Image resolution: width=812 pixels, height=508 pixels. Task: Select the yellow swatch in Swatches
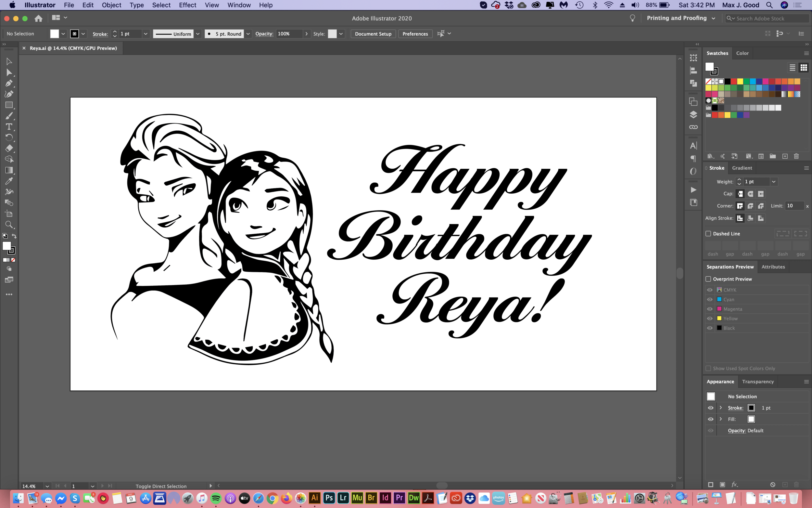(x=740, y=81)
